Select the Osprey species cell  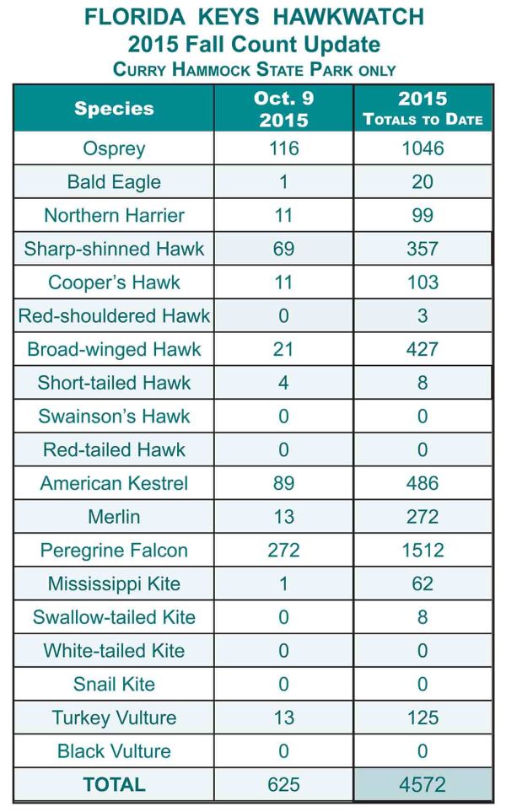click(114, 148)
